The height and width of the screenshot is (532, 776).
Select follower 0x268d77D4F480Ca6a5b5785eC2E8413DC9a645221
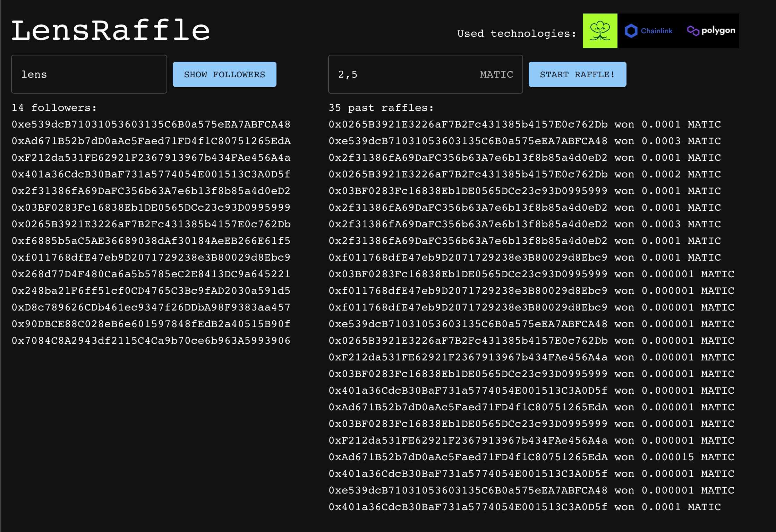pyautogui.click(x=151, y=274)
